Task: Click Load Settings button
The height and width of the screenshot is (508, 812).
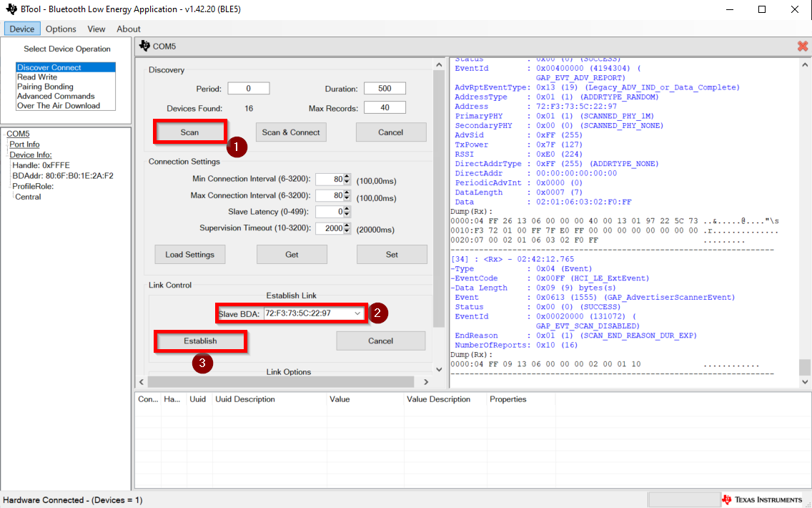Action: click(x=189, y=255)
